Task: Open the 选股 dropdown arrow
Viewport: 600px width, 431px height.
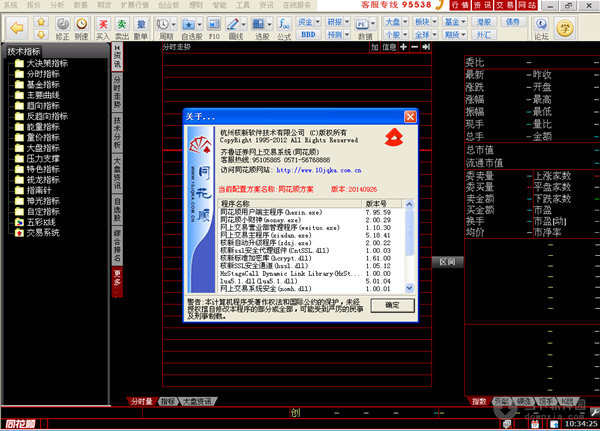Action: point(269,25)
